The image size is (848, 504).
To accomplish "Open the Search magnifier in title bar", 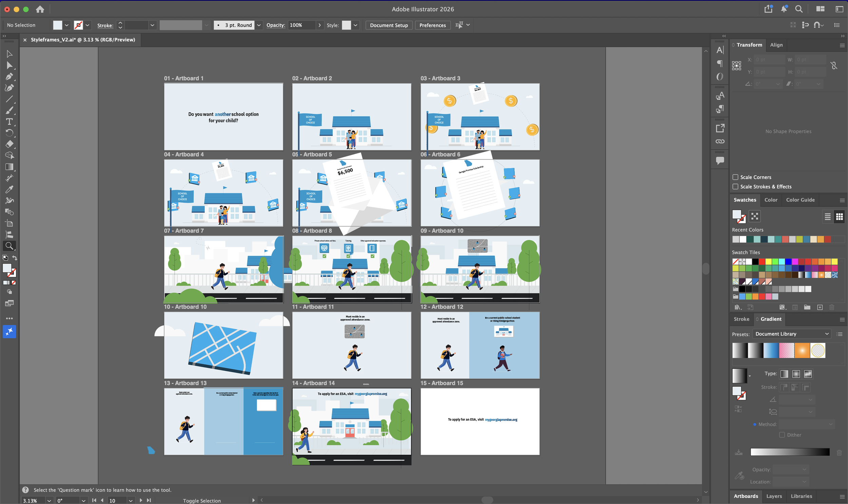I will (799, 9).
